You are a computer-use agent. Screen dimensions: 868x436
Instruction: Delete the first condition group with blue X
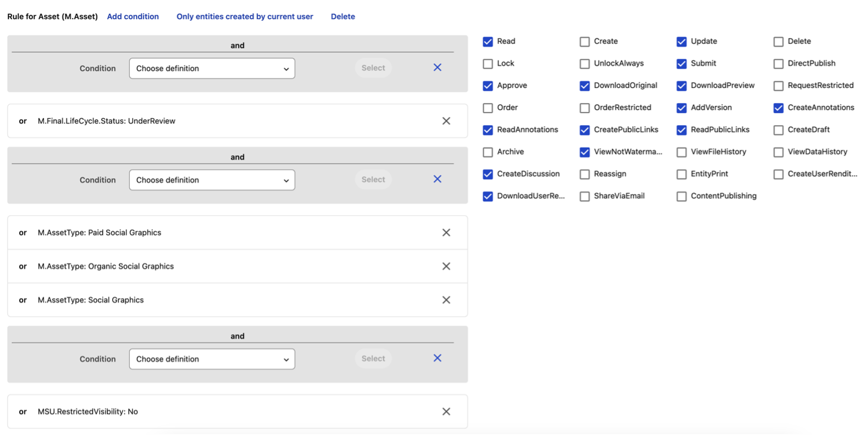pyautogui.click(x=437, y=68)
